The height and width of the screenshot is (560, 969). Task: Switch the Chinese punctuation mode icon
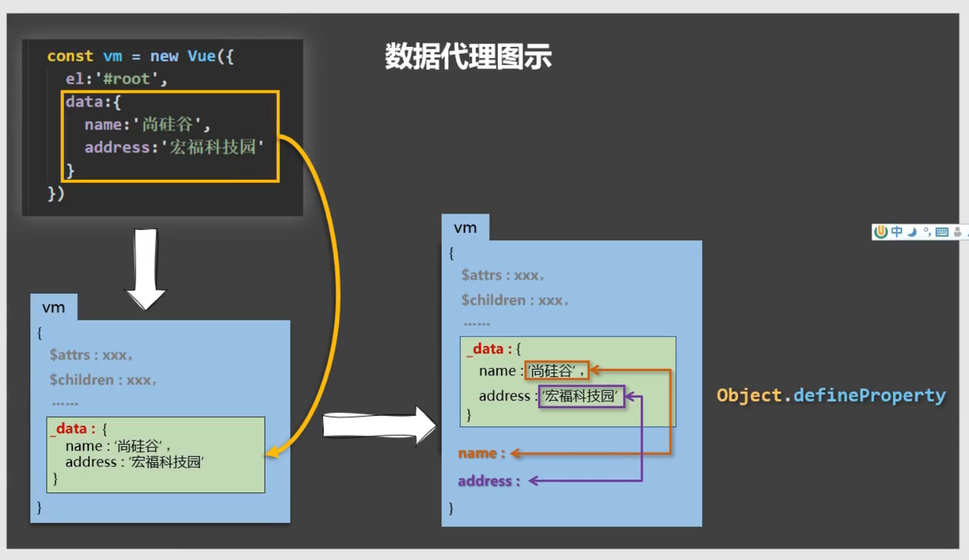[x=927, y=232]
